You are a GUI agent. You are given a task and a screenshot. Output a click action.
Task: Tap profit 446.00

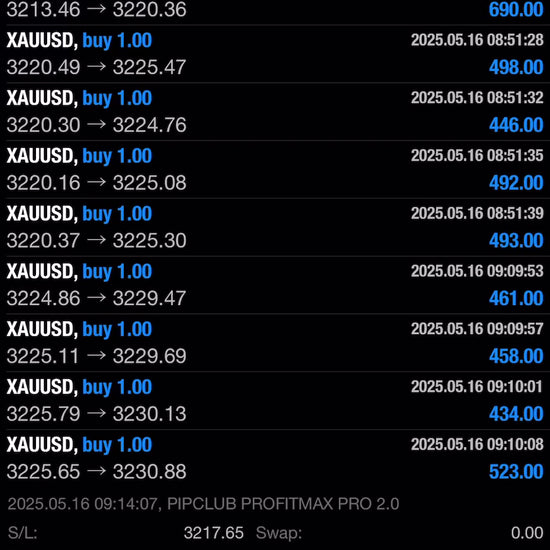click(516, 125)
